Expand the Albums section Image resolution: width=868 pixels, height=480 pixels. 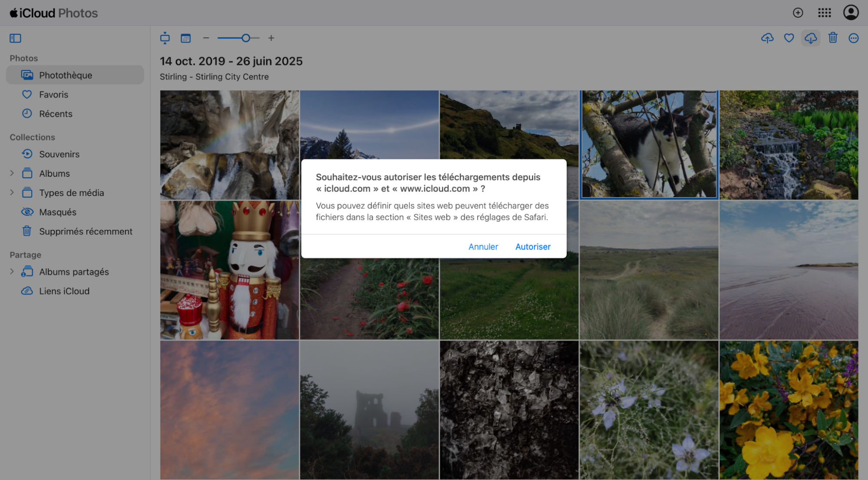click(x=11, y=173)
